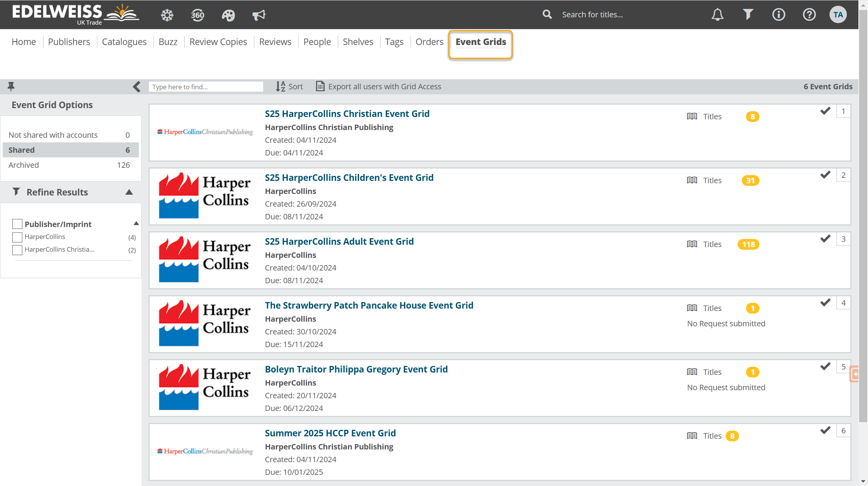
Task: Click the snowflake icon in header
Action: tap(167, 15)
